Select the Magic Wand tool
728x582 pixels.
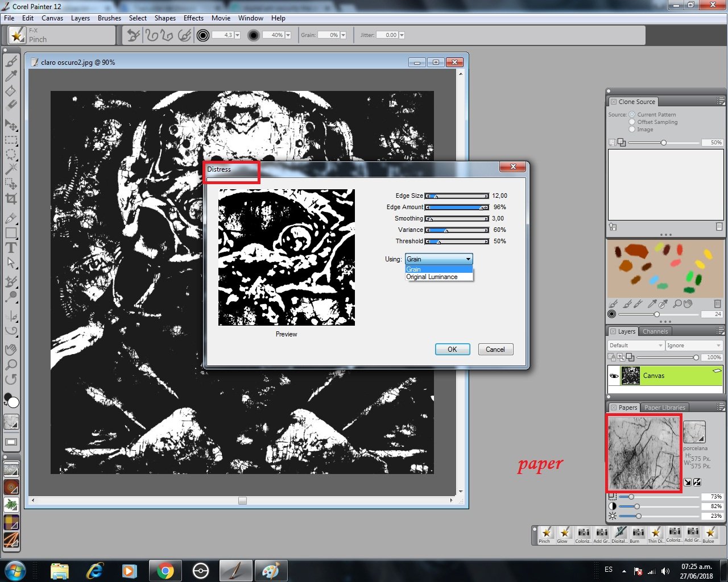pyautogui.click(x=11, y=169)
